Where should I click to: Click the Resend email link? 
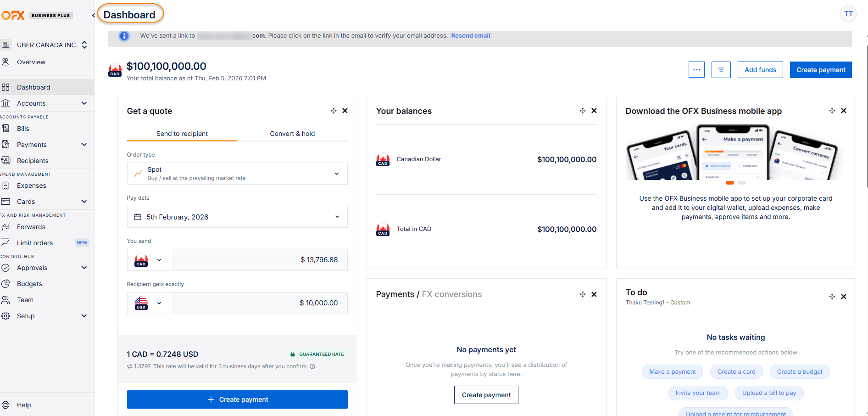click(x=470, y=36)
